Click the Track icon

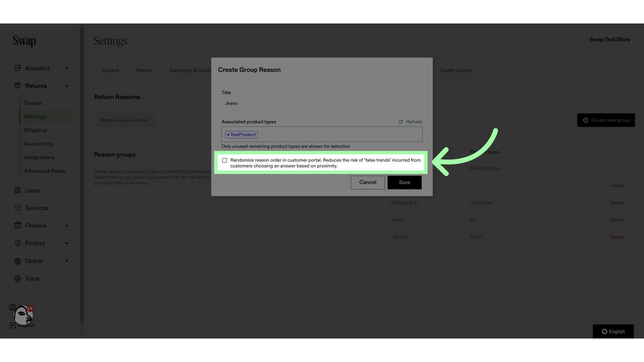[x=18, y=279]
